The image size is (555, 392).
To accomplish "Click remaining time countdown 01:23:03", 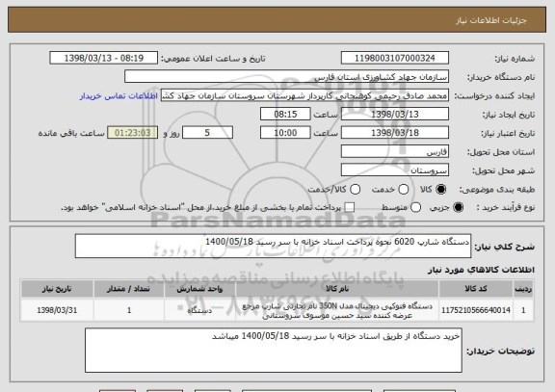I will point(132,133).
